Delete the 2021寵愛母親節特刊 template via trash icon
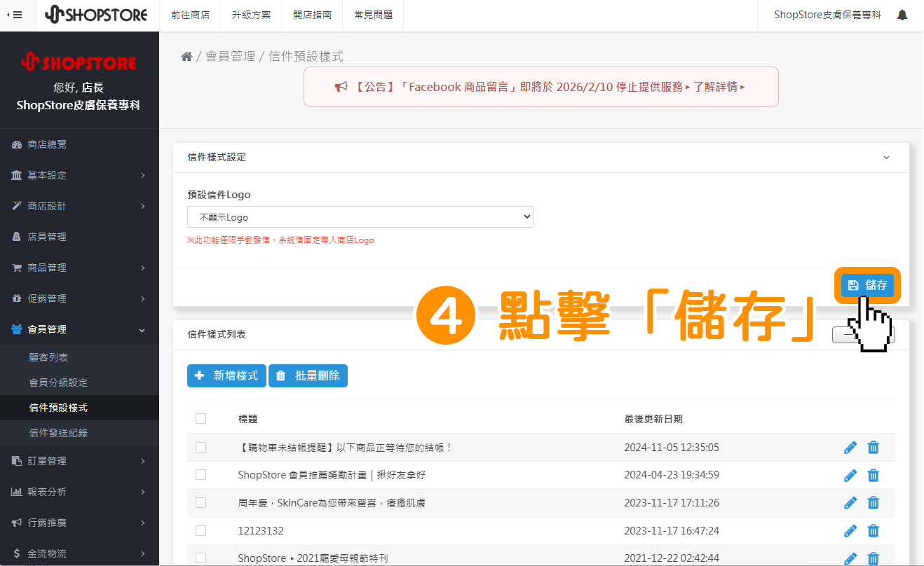The image size is (924, 566). point(873,558)
